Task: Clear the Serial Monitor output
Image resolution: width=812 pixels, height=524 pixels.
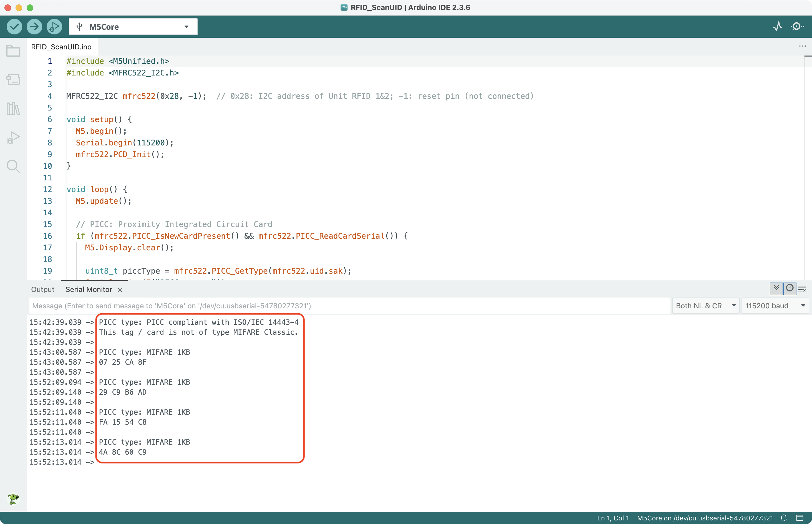Action: tap(802, 289)
